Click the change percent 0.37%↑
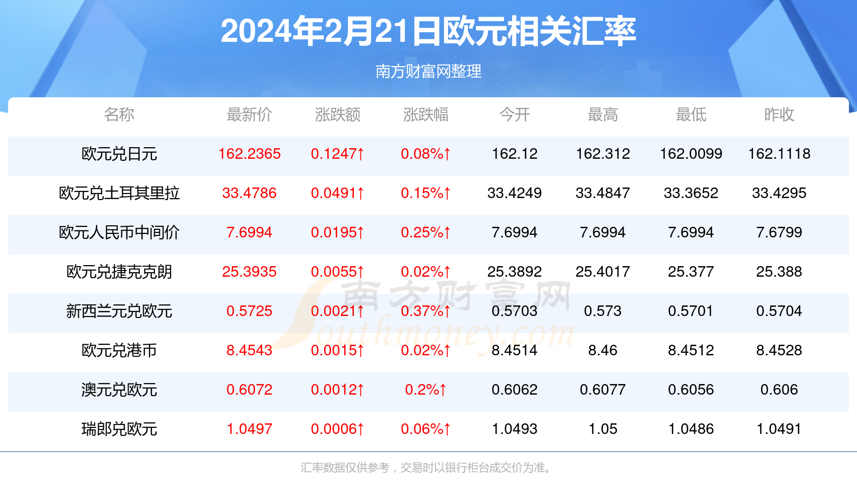 coord(426,311)
